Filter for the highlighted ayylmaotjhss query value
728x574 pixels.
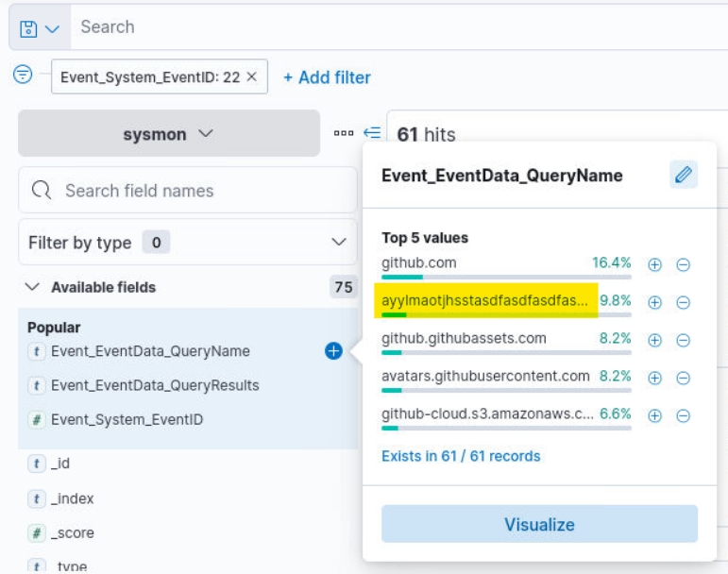tap(654, 302)
